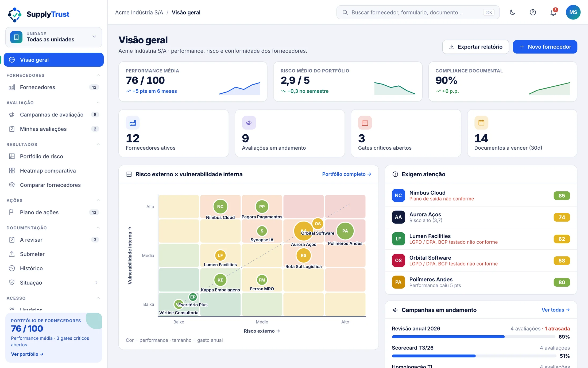Open A revisar documents

pyautogui.click(x=53, y=240)
